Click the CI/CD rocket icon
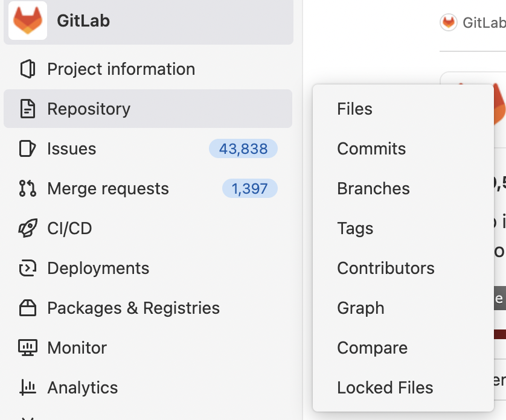506x420 pixels. click(28, 228)
